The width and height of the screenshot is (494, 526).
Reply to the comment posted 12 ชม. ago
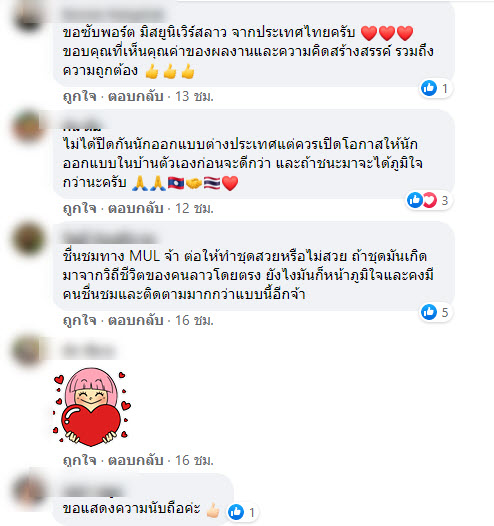click(135, 208)
